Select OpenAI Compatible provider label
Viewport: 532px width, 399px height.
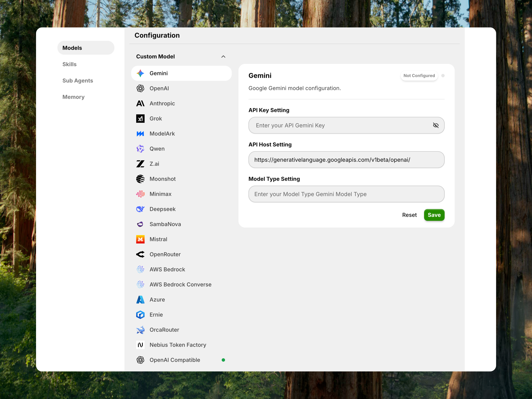click(x=175, y=360)
